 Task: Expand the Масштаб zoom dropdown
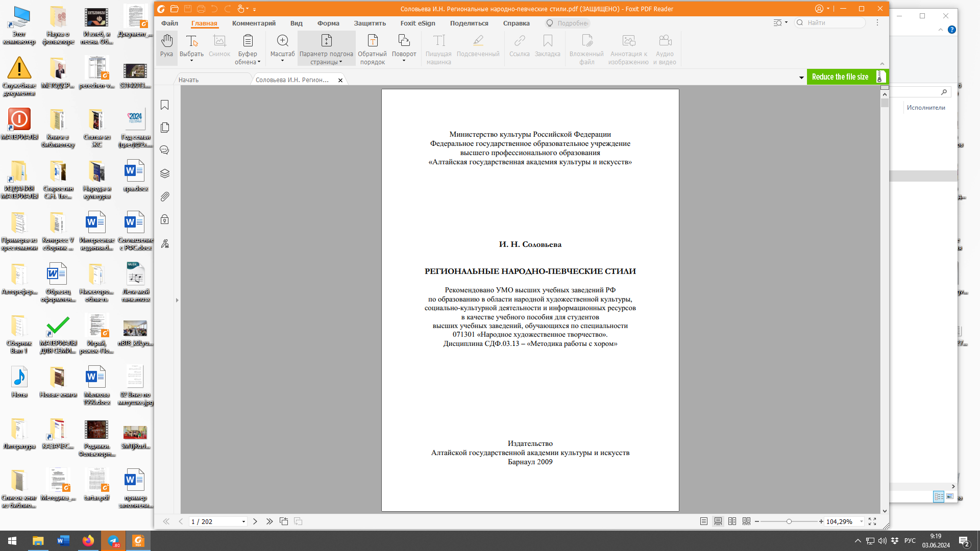pos(282,61)
